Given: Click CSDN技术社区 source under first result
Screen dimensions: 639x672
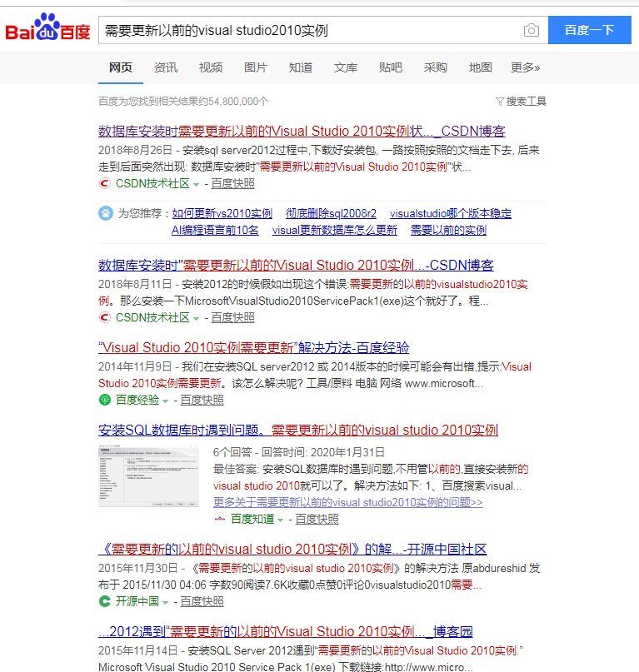Looking at the screenshot, I should click(x=152, y=183).
